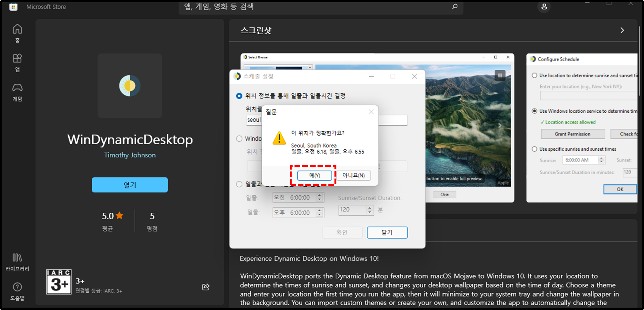Choose 'Use location to determine sunrise' radio

click(x=534, y=76)
